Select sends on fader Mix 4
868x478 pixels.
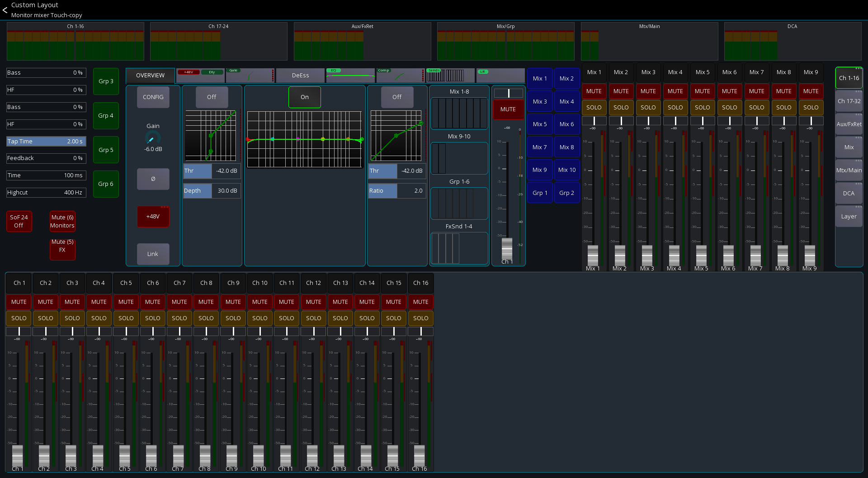567,102
